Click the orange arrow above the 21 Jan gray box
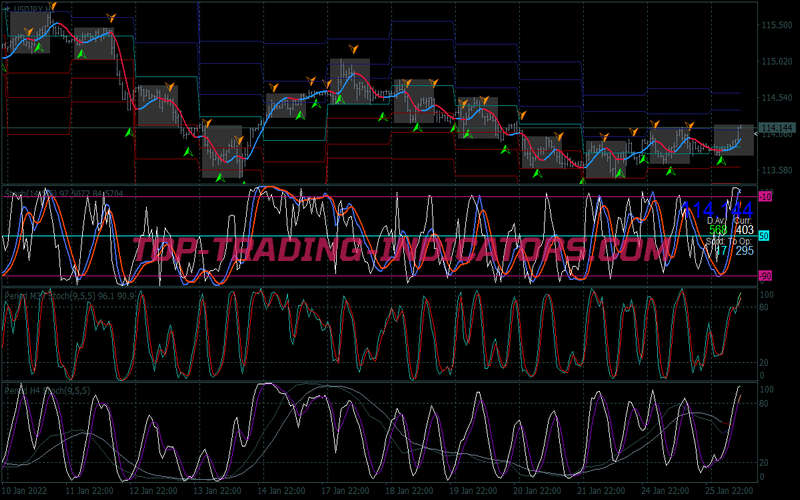Image resolution: width=800 pixels, height=500 pixels. tap(604, 137)
